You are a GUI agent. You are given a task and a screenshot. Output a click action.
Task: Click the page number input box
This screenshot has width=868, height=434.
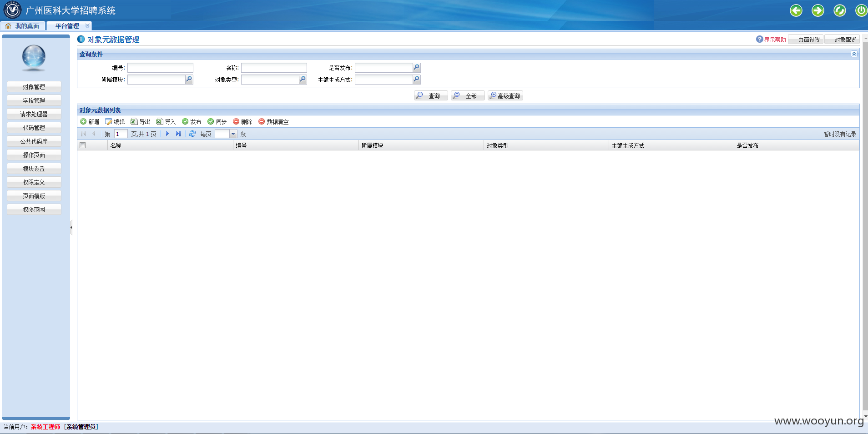tap(121, 134)
